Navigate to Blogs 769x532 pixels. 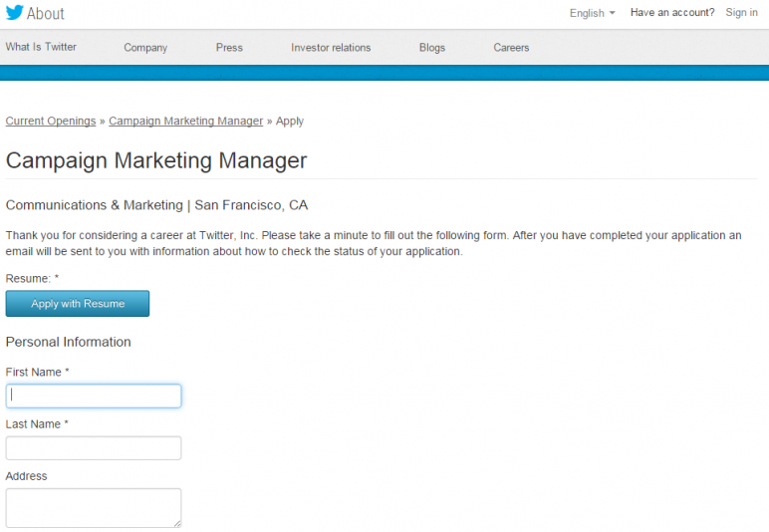[432, 48]
